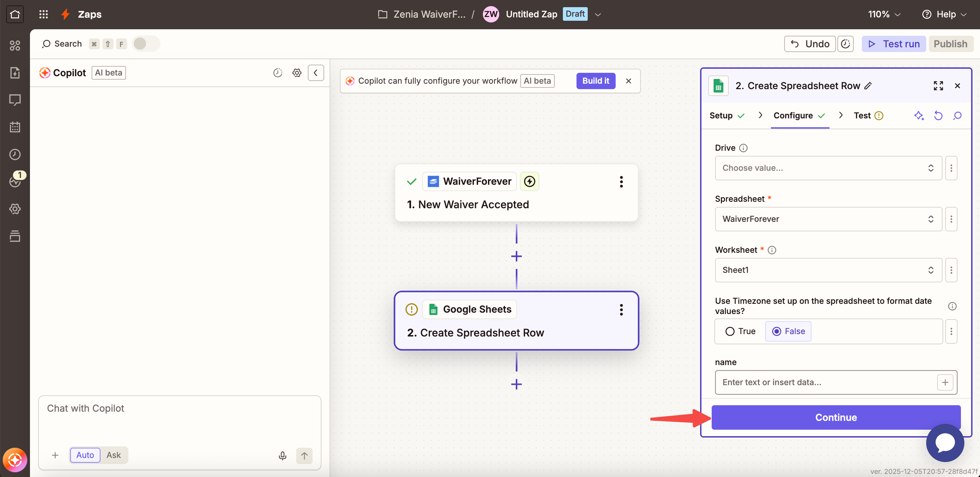Image resolution: width=980 pixels, height=477 pixels.
Task: Open the apps grid menu icon
Action: (43, 14)
